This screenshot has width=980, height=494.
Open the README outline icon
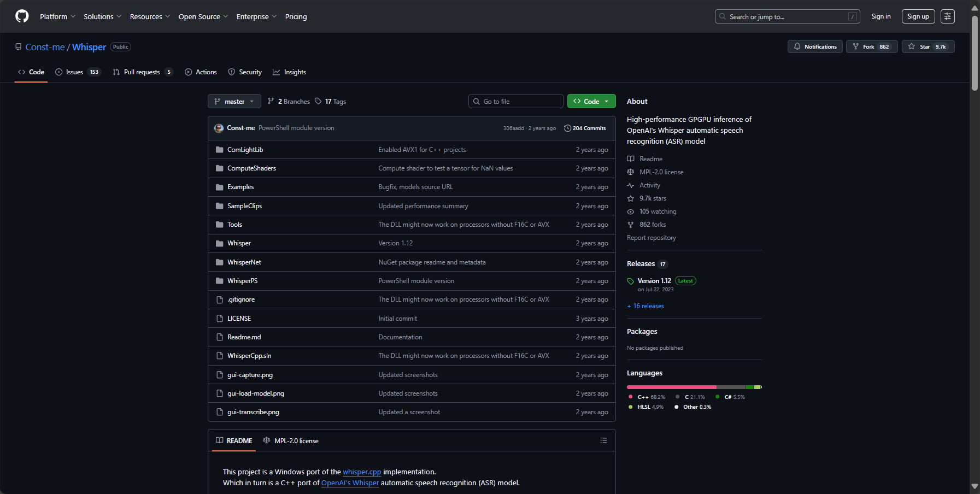click(603, 440)
